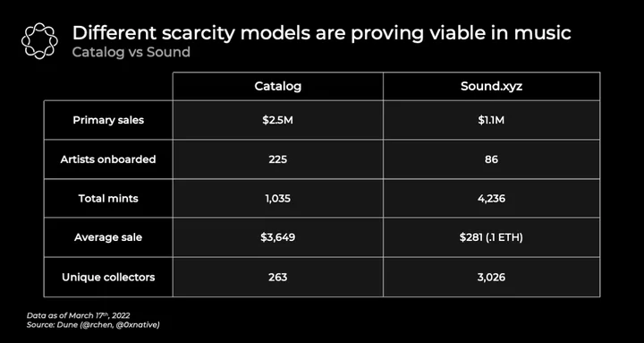Select the 3,026 unique collectors cell
Viewport: 644px width, 343px height.
click(492, 278)
